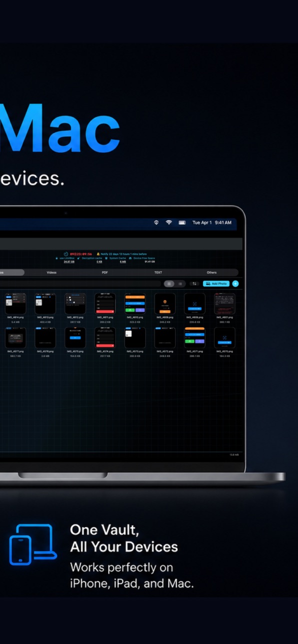This screenshot has width=298, height=644.
Task: Click the Device Free Space value 91.41 GB
Action: (x=149, y=262)
